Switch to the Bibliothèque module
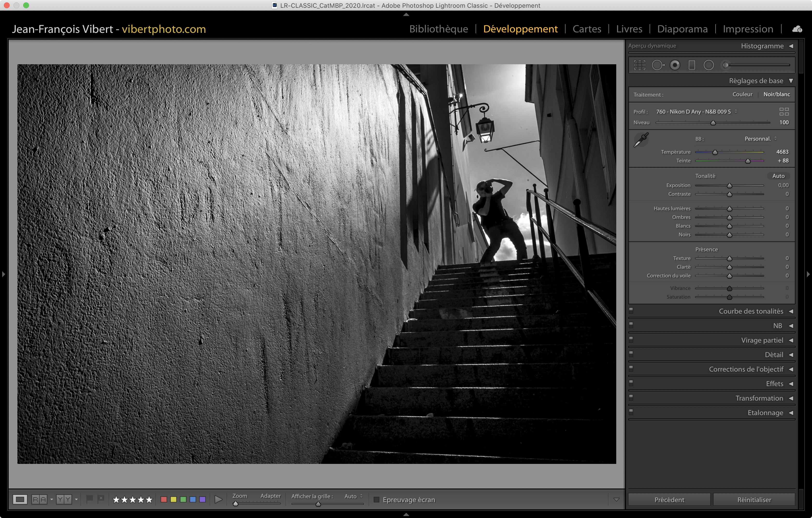Viewport: 812px width, 518px height. coord(438,29)
